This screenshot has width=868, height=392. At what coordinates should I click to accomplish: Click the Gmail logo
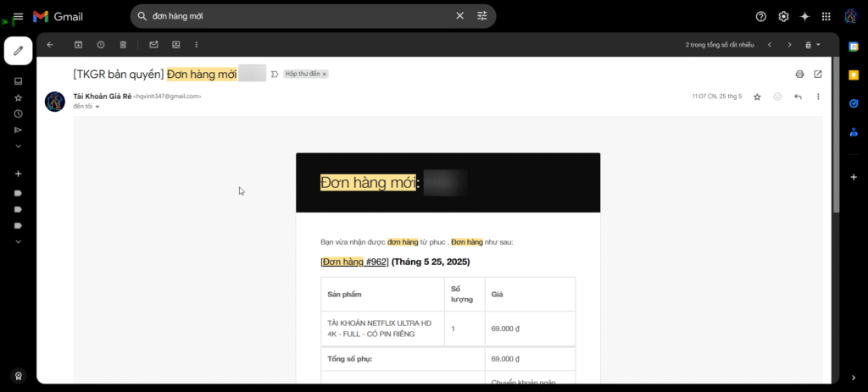point(58,17)
